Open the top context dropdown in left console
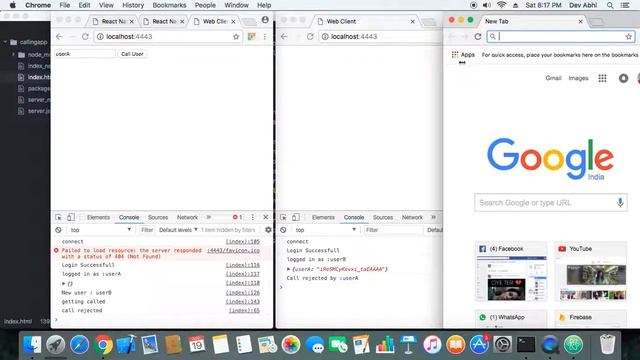This screenshot has height=360, width=640. (x=100, y=230)
